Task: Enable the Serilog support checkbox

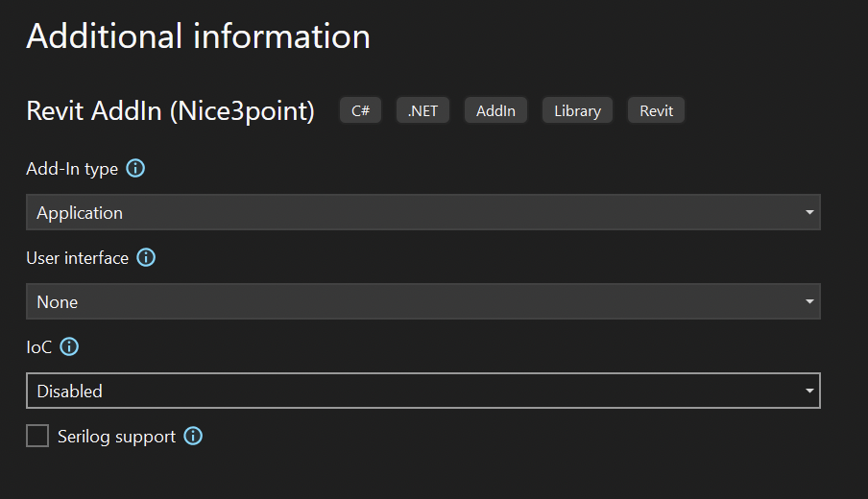Action: (x=37, y=437)
